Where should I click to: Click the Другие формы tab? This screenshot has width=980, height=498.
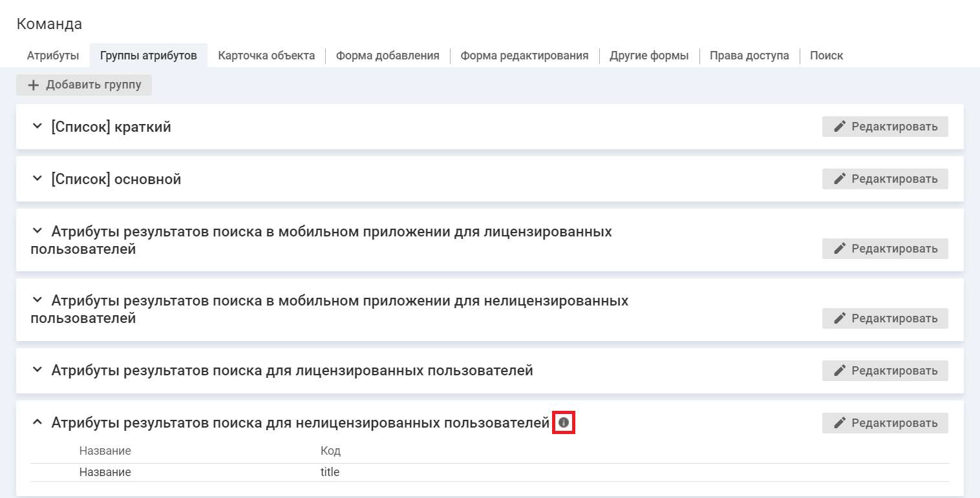(x=649, y=56)
